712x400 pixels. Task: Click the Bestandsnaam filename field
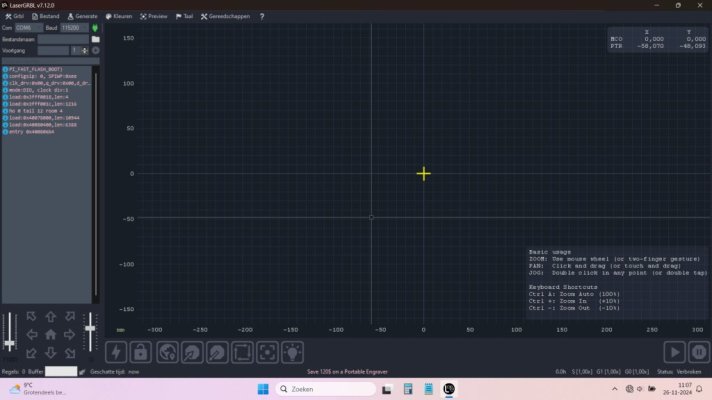[63, 39]
